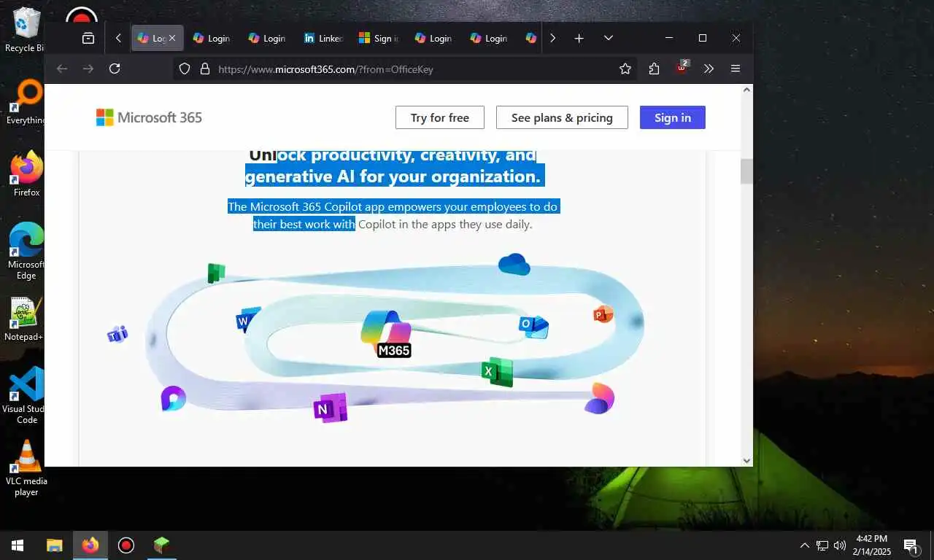The height and width of the screenshot is (560, 934).
Task: Show site security info via padlock
Action: [205, 69]
